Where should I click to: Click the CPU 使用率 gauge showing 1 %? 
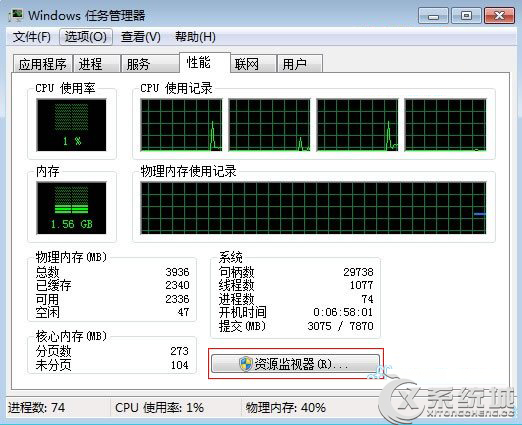(x=71, y=125)
